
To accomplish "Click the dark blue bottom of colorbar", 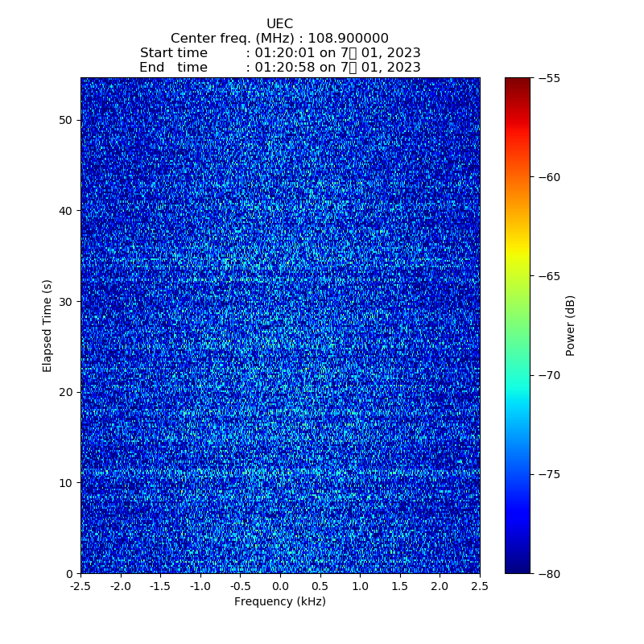I will (518, 568).
